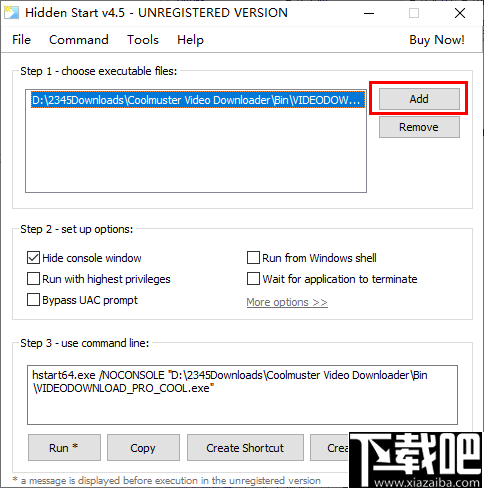
Task: Click the Run button
Action: (64, 448)
